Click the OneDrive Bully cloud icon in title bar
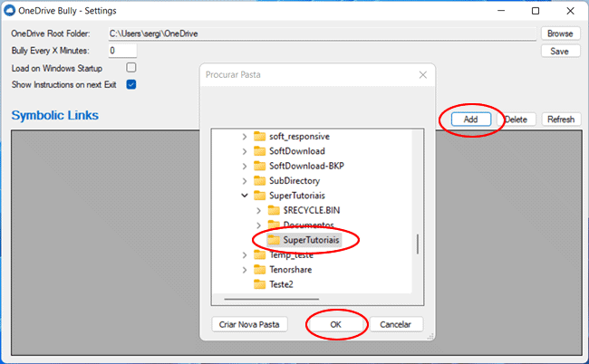Image resolution: width=589 pixels, height=364 pixels. [10, 10]
